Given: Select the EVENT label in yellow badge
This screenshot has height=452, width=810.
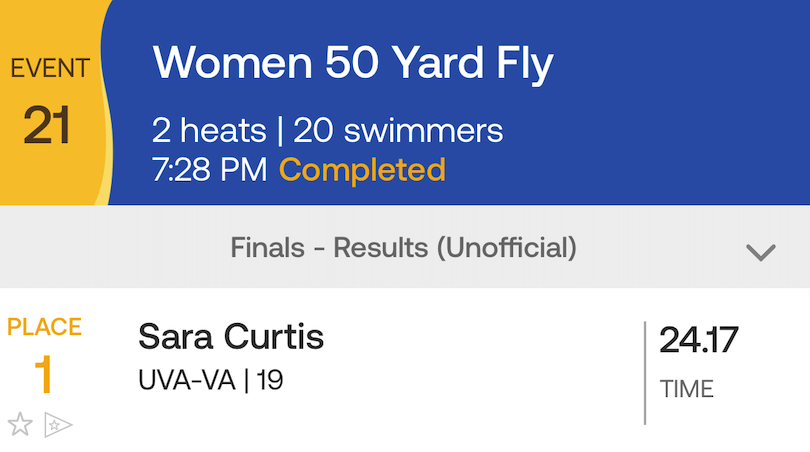Looking at the screenshot, I should [x=50, y=68].
